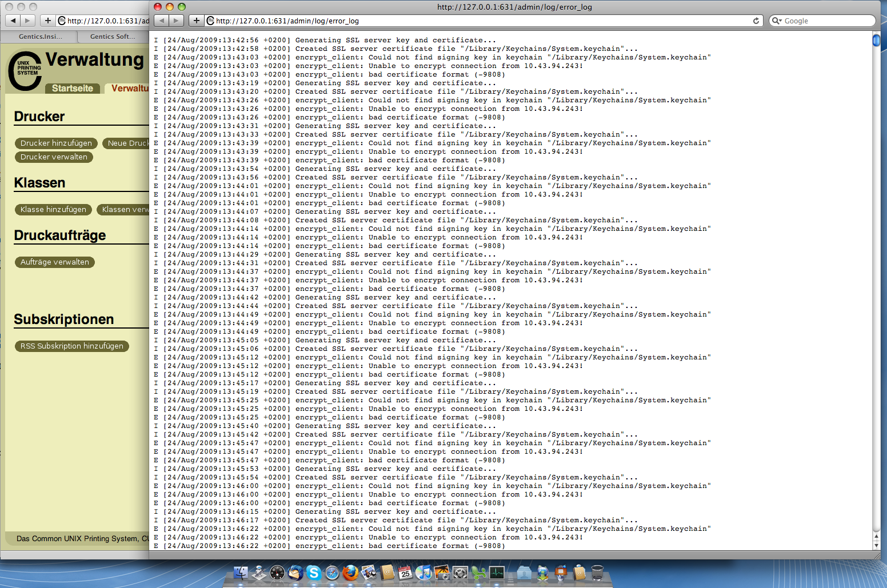This screenshot has height=588, width=887.
Task: Go forward in the error_log window
Action: coord(177,21)
